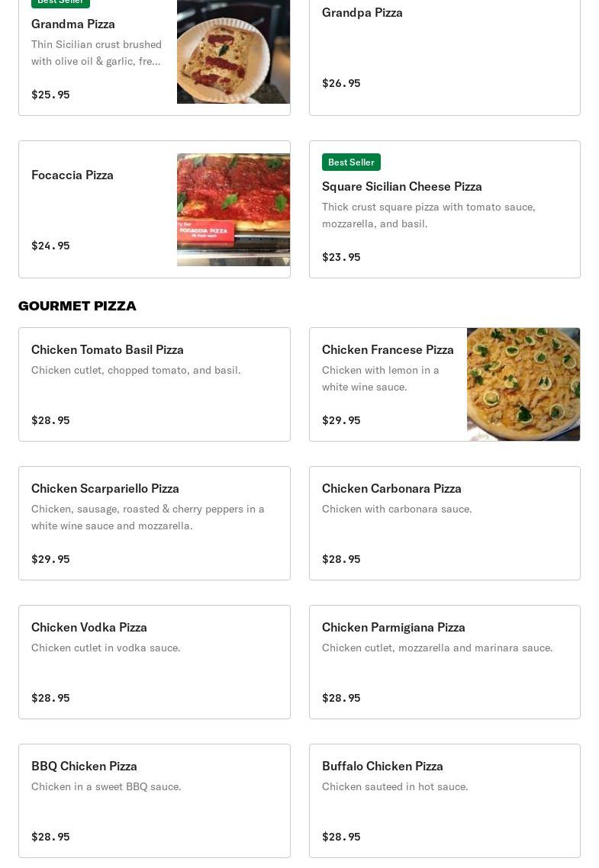This screenshot has height=868, width=599.
Task: Open the BBQ Chicken Pizza item
Action: [x=154, y=801]
